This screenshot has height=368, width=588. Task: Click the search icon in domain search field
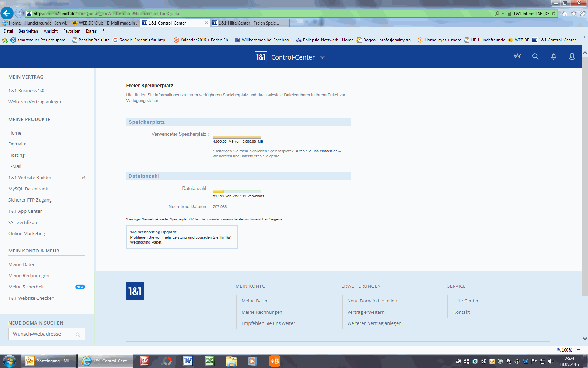pyautogui.click(x=78, y=335)
